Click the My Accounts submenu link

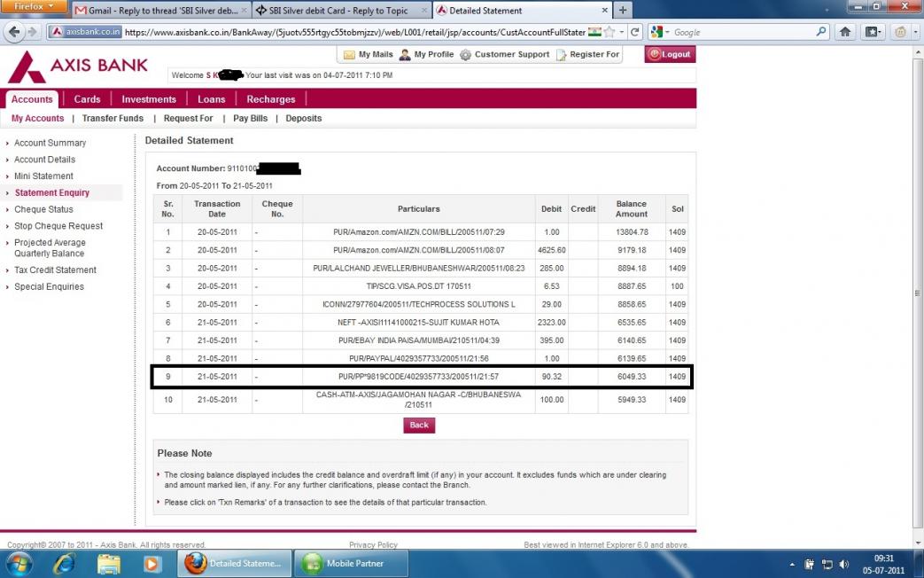coord(38,118)
